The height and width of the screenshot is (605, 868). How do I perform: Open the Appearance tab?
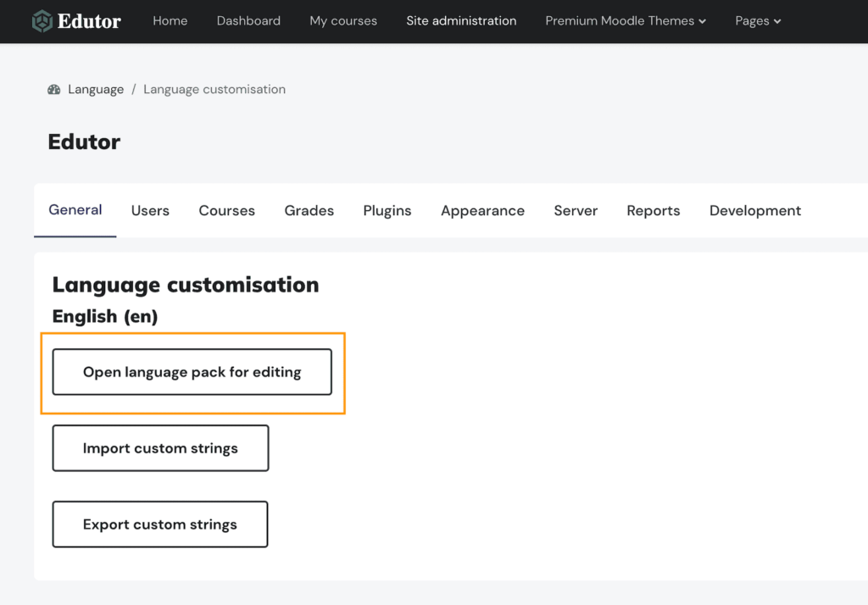[x=482, y=210]
